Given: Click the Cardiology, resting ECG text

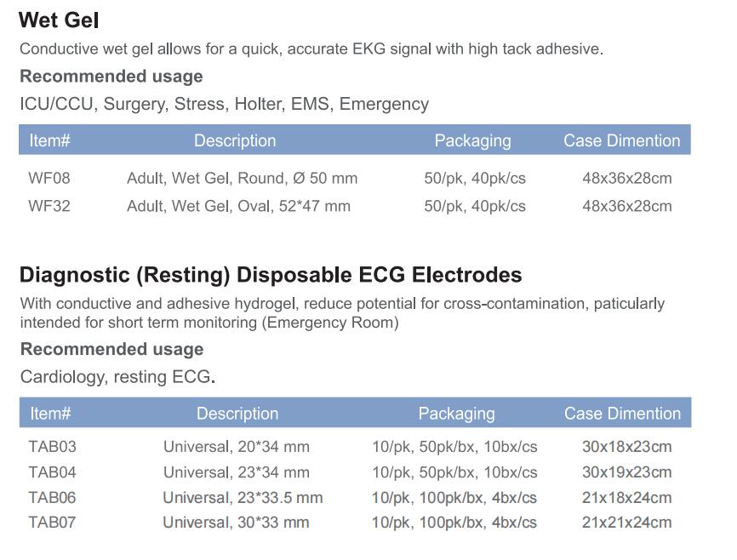Looking at the screenshot, I should click(117, 377).
